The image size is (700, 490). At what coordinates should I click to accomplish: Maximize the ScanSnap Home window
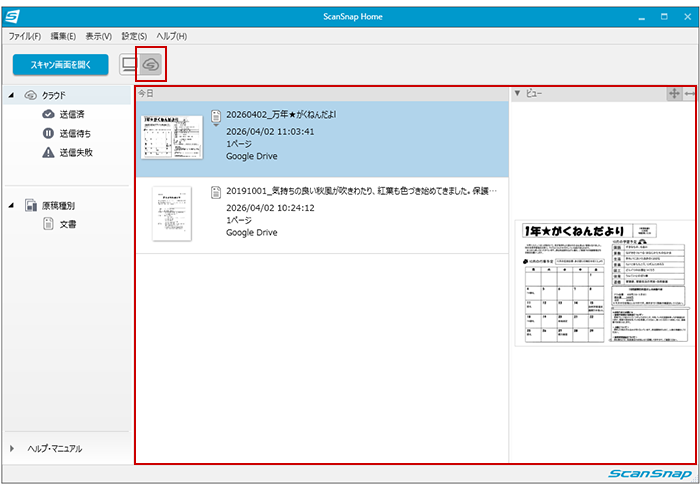tap(664, 17)
